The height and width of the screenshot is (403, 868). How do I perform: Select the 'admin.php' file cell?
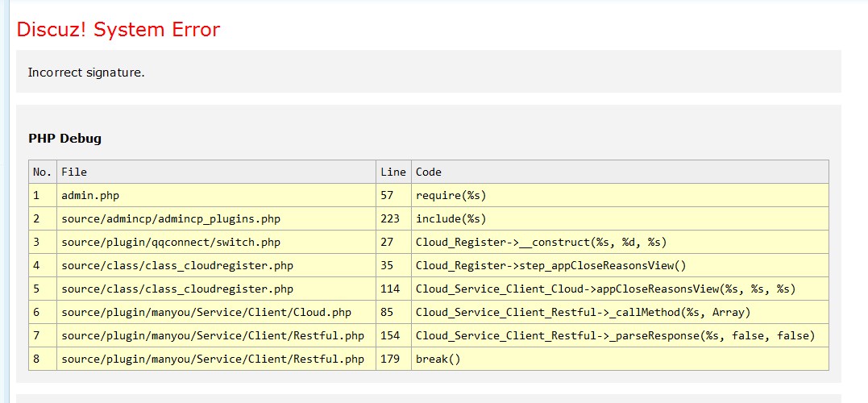tap(217, 195)
